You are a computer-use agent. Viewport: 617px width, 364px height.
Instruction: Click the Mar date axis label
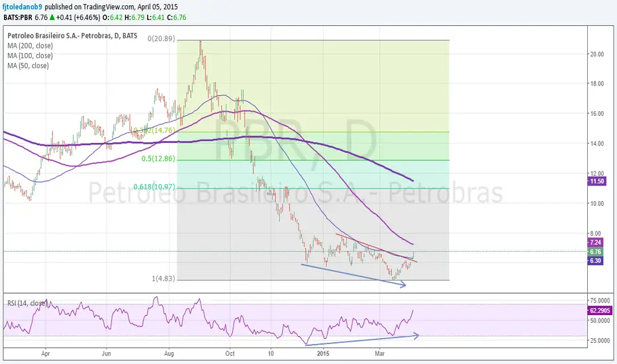point(380,353)
